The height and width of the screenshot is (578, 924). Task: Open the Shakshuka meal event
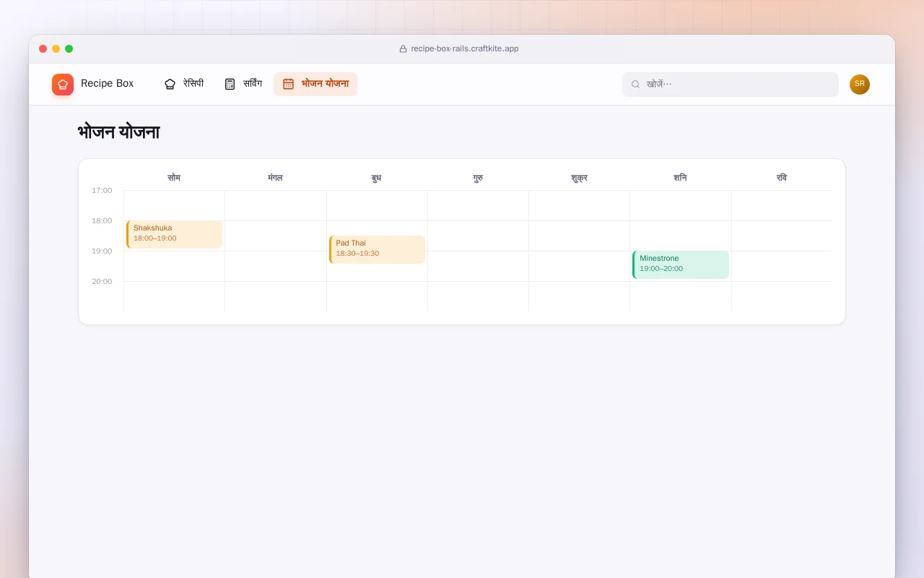pos(174,234)
